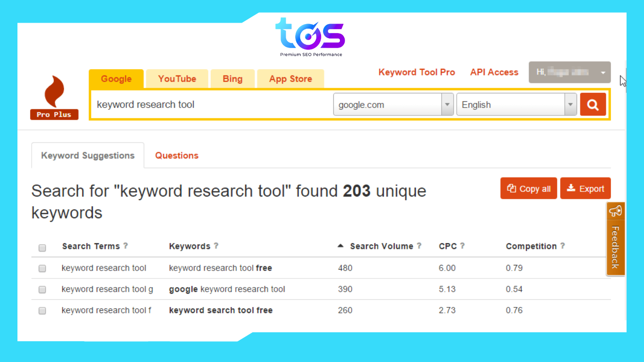Screen dimensions: 644x362
Task: Switch to the YouTube tab
Action: click(x=177, y=79)
